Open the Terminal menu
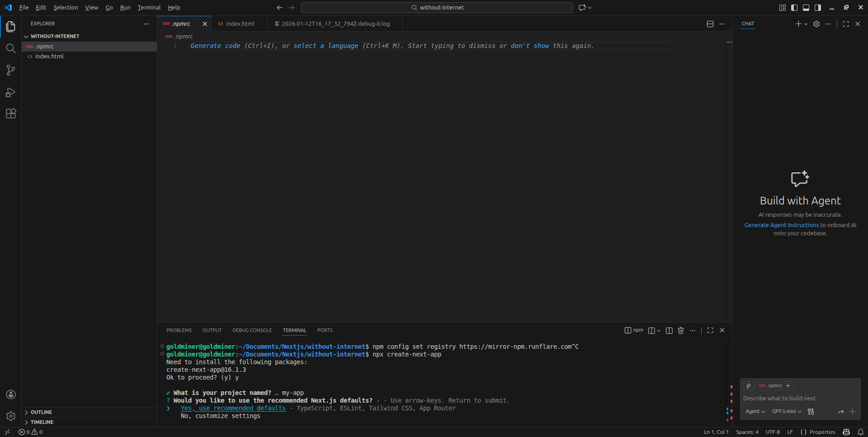The image size is (868, 437). point(149,8)
